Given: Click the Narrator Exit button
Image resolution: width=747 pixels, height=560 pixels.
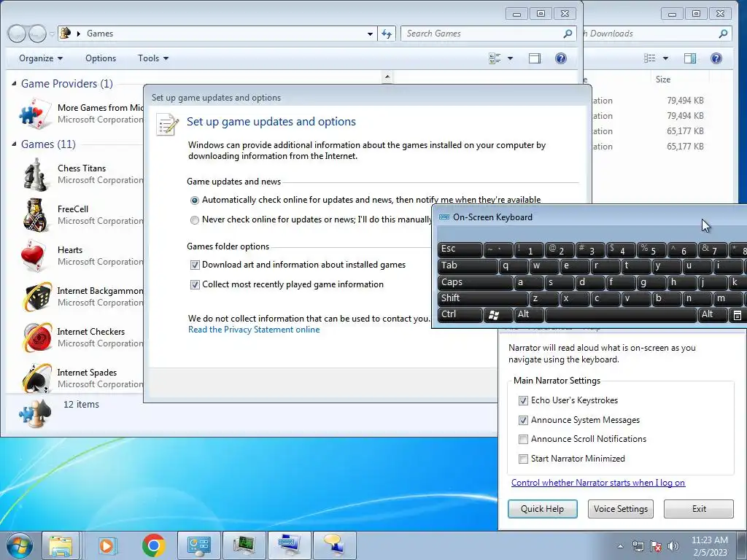Looking at the screenshot, I should tap(699, 509).
